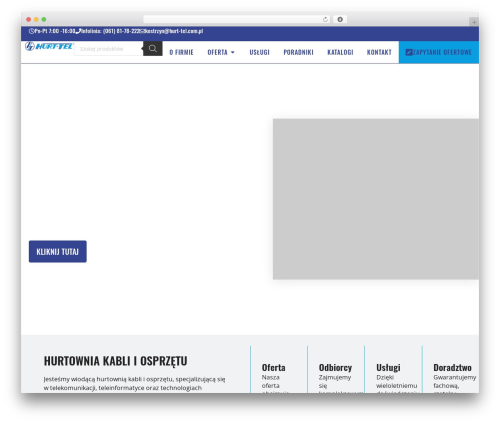Click the browser address bar
Image resolution: width=500 pixels, height=423 pixels.
[237, 20]
